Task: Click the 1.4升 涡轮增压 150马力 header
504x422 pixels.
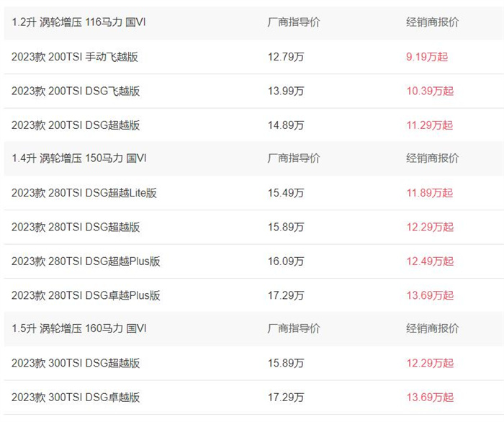Action: click(79, 158)
